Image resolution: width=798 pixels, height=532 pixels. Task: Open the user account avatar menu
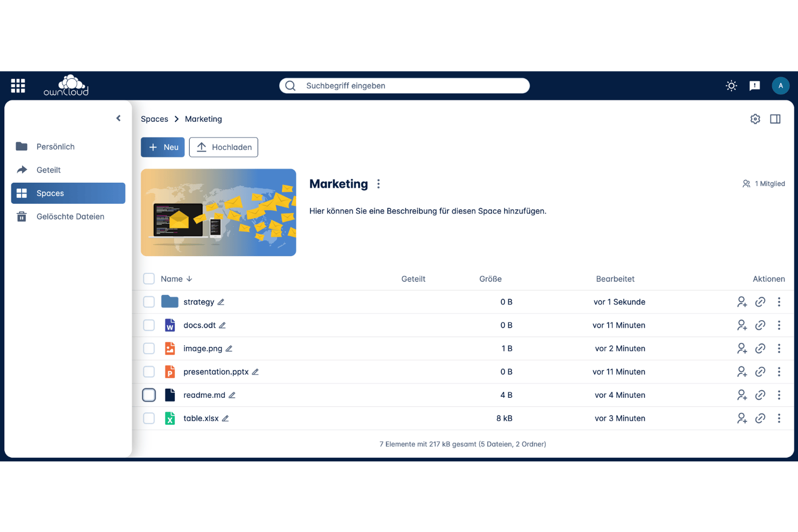(780, 86)
